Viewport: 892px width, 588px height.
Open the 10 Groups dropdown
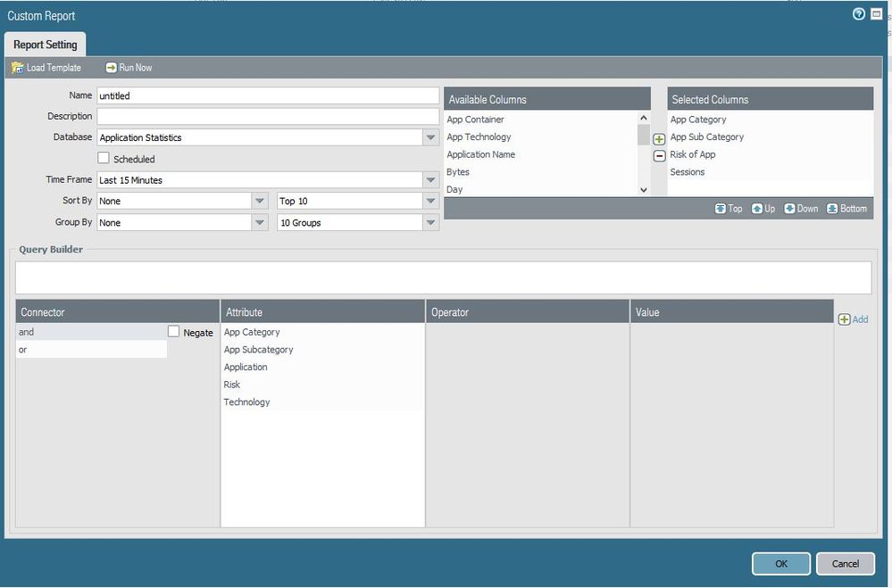(x=430, y=223)
